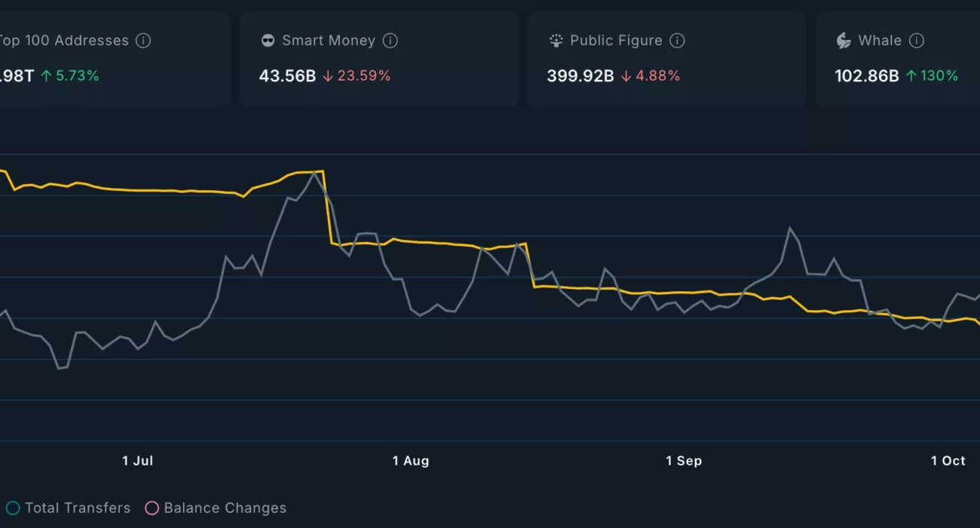
Task: Click the info icon next to Smart Money
Action: (x=390, y=41)
